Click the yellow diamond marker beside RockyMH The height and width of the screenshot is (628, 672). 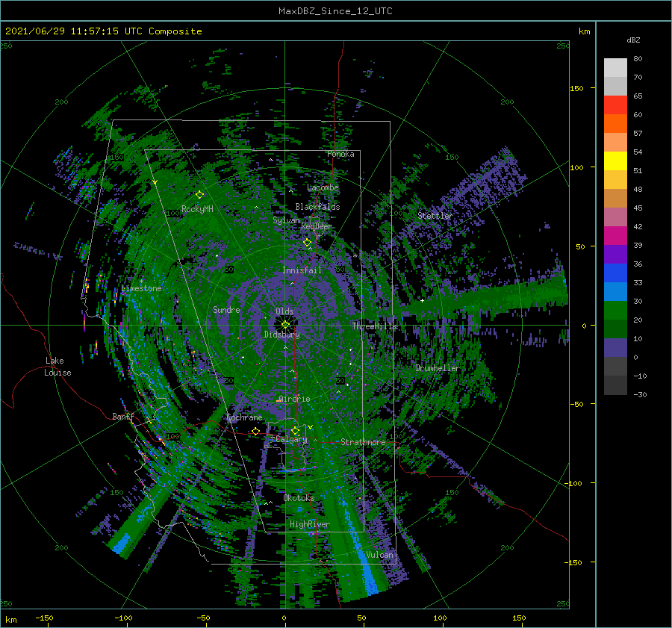199,195
